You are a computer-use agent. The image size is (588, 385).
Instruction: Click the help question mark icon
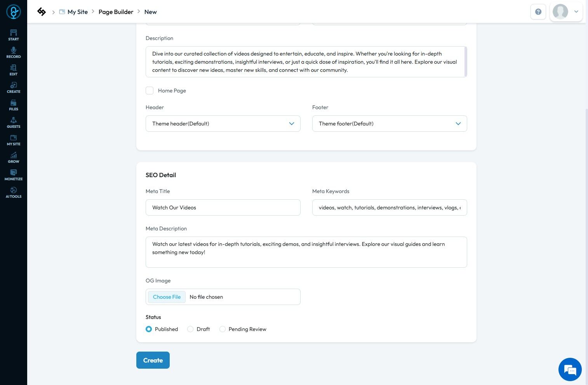(538, 12)
